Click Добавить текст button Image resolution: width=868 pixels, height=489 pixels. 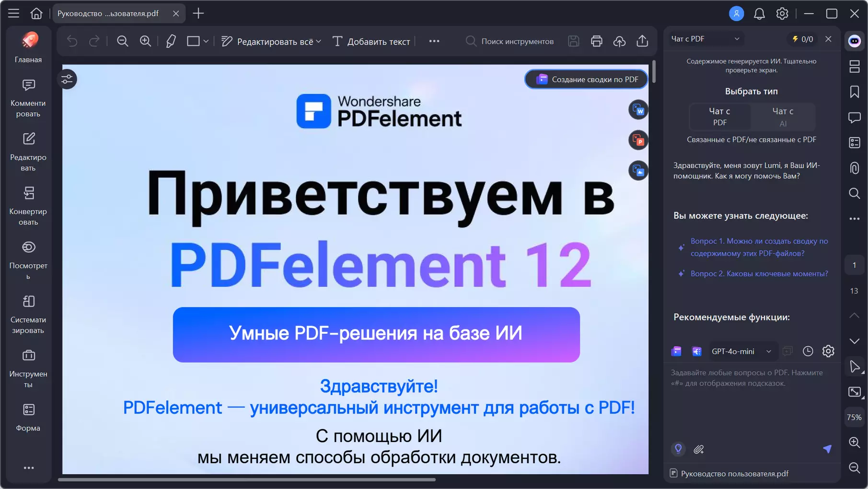[x=371, y=41]
